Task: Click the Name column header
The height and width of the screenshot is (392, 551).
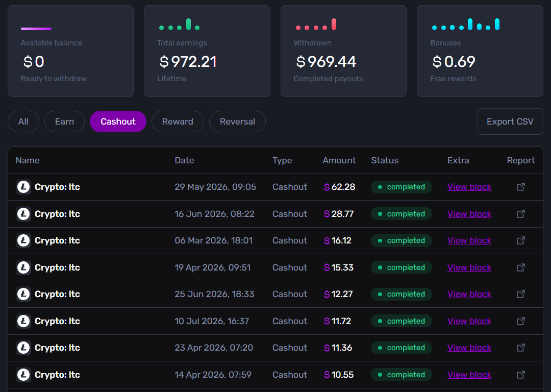Action: [x=28, y=160]
